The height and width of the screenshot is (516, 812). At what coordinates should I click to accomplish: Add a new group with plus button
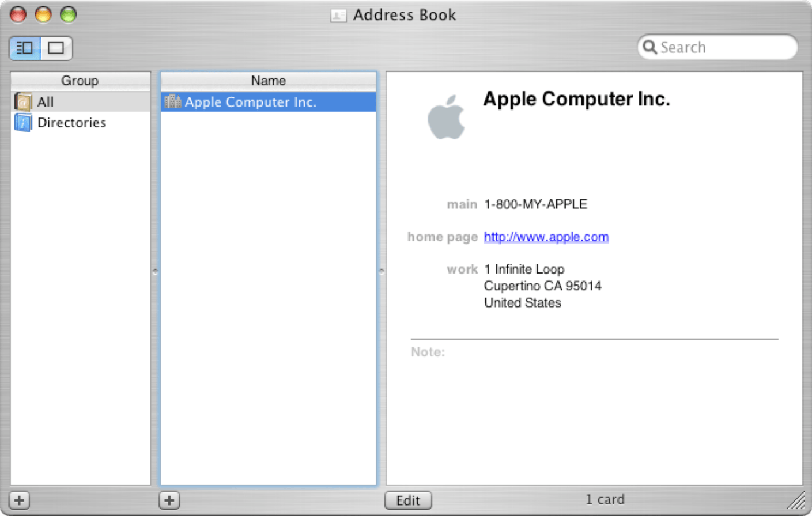tap(20, 500)
